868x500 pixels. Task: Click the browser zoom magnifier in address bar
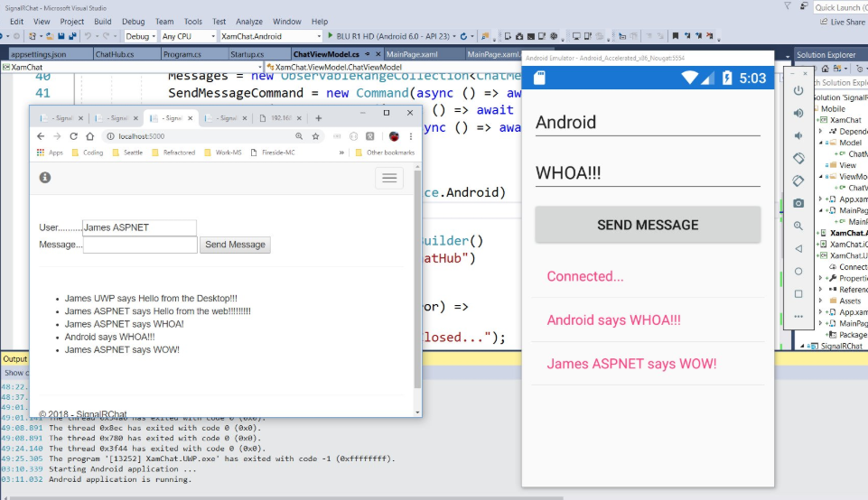(x=299, y=136)
